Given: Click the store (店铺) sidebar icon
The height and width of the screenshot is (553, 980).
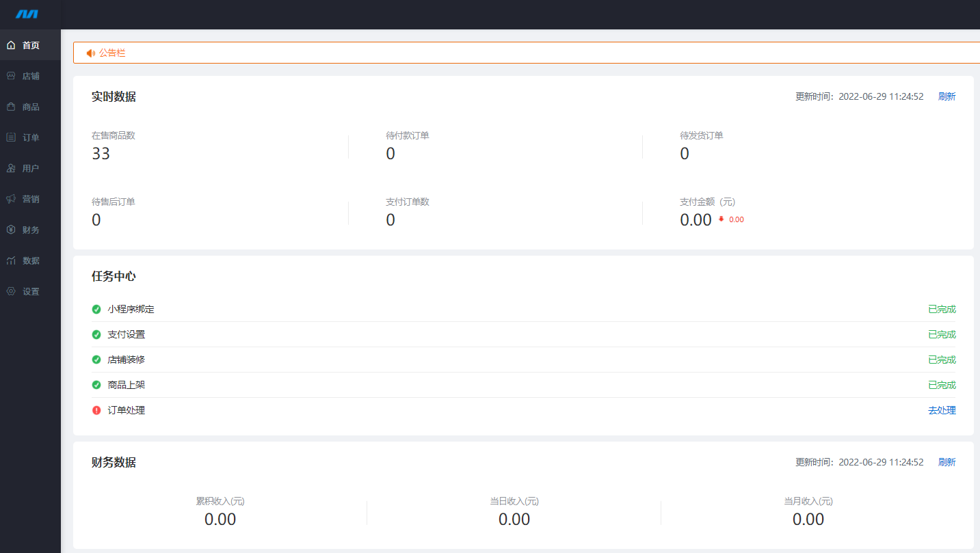Looking at the screenshot, I should (11, 76).
